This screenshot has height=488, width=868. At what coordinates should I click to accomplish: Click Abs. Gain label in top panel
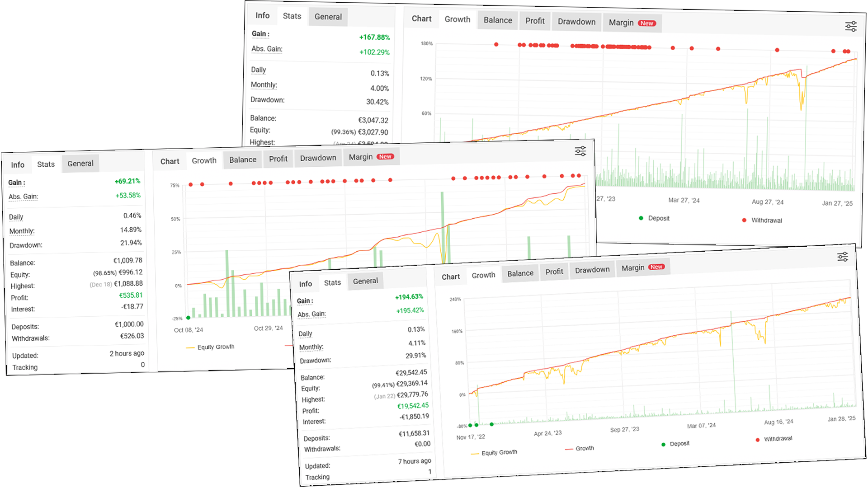coord(267,49)
